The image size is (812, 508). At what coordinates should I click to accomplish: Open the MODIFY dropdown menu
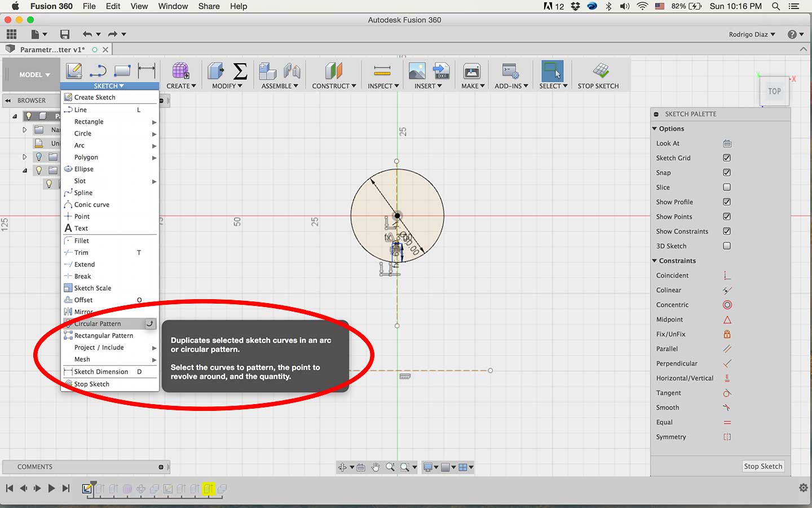point(227,86)
